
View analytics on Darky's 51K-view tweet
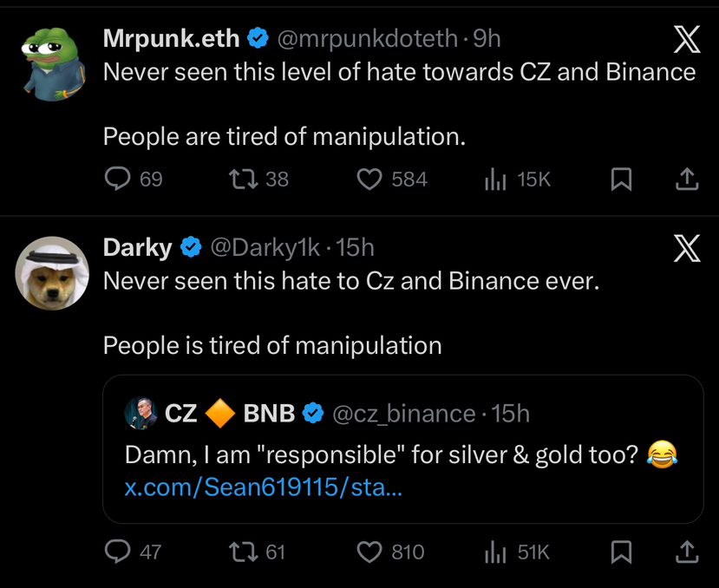494,552
